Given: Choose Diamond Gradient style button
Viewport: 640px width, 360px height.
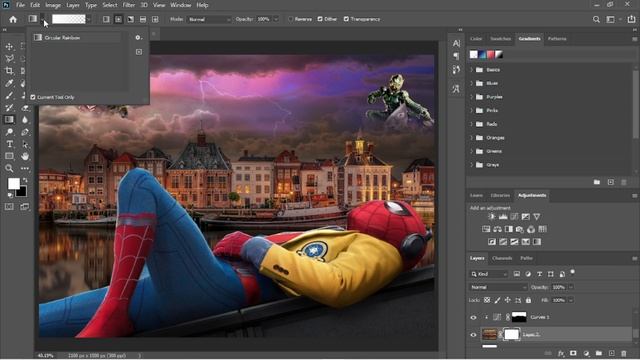Looking at the screenshot, I should click(155, 19).
